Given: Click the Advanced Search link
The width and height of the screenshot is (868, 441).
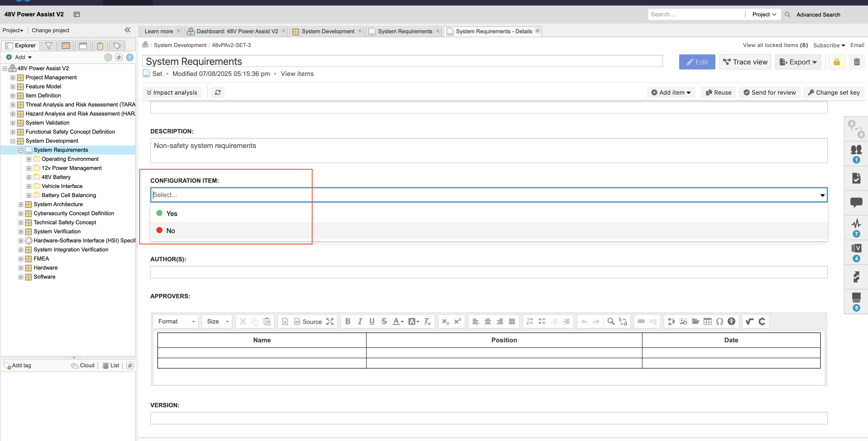Looking at the screenshot, I should tap(818, 15).
